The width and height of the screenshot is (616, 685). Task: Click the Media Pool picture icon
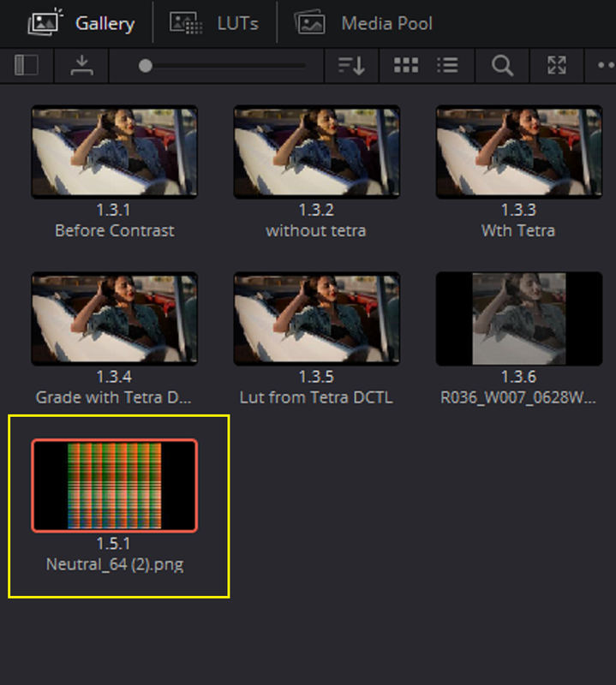pos(309,23)
